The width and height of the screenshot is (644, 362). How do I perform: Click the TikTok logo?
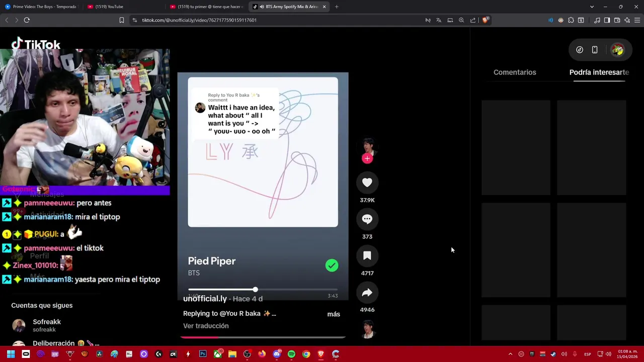(36, 44)
